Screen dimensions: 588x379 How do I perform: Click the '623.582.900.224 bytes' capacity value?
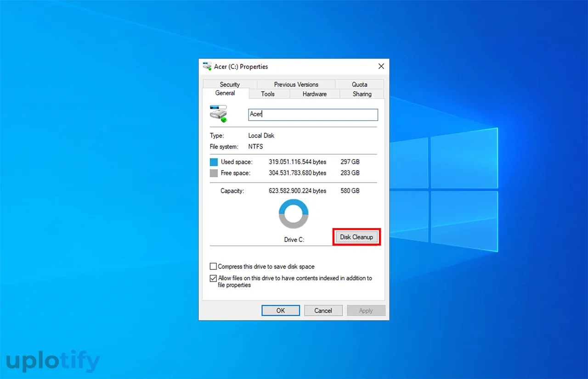tap(298, 191)
